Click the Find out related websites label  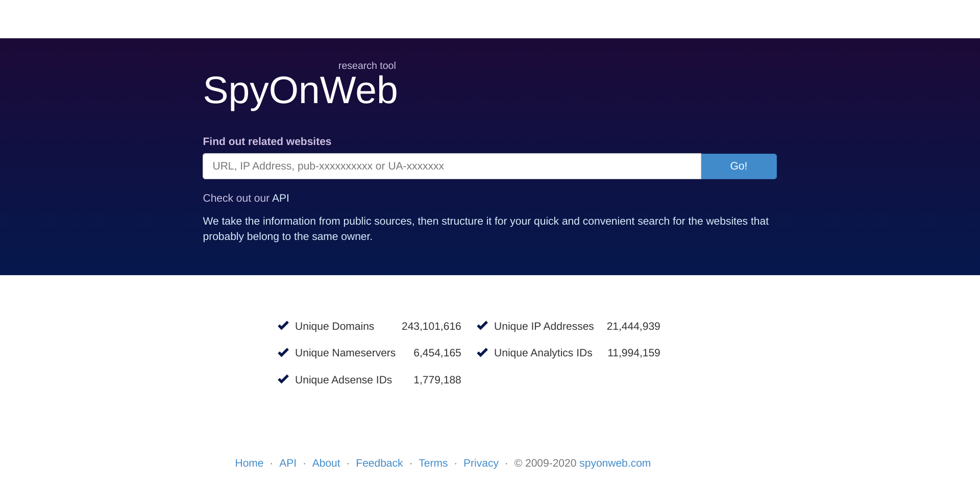267,141
